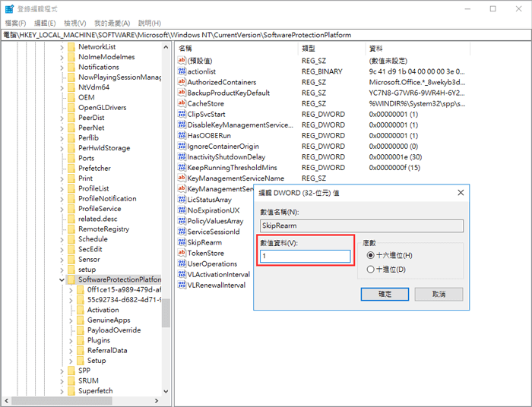Click the SoftwareProtectionPlatform folder icon

pyautogui.click(x=71, y=279)
